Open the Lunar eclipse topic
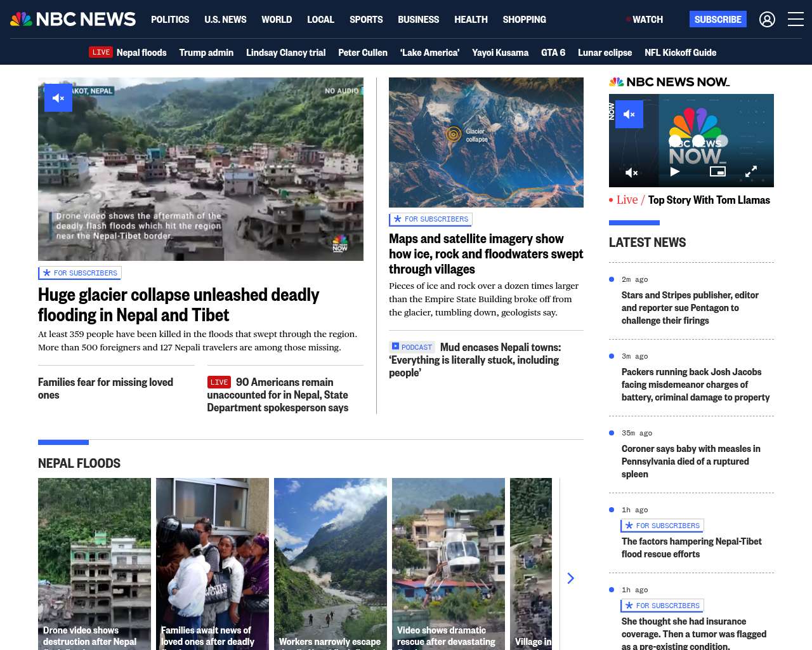 tap(605, 53)
